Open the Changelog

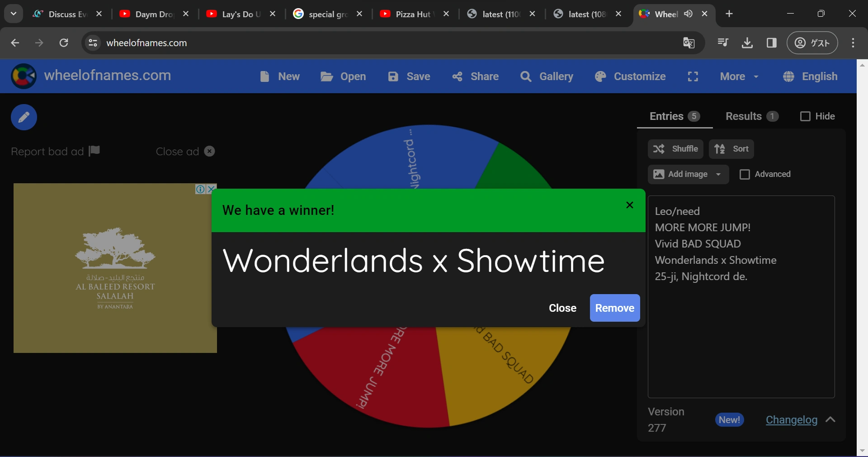pos(792,420)
